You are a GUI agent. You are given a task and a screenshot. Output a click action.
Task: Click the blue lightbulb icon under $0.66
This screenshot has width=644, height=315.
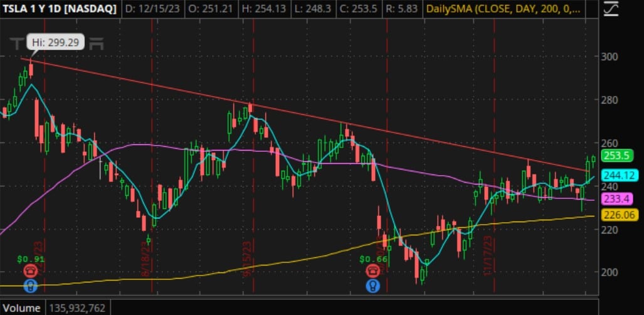[373, 286]
